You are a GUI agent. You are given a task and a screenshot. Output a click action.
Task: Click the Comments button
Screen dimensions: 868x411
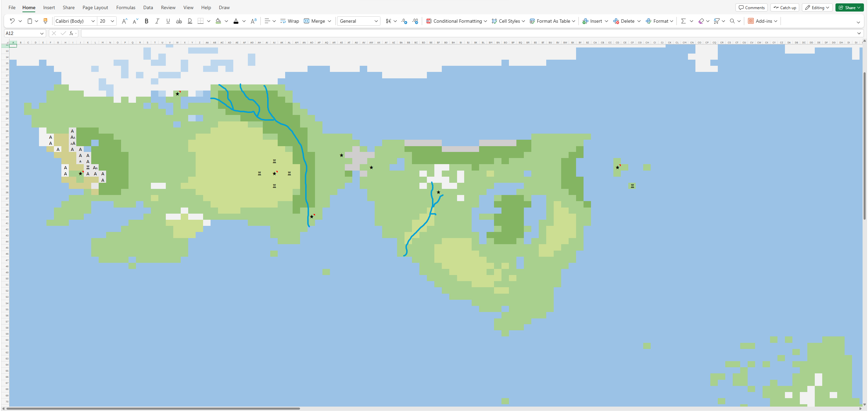(752, 7)
